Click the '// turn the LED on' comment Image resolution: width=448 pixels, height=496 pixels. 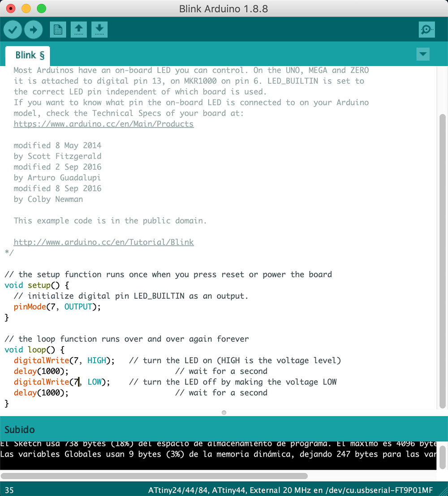(235, 361)
